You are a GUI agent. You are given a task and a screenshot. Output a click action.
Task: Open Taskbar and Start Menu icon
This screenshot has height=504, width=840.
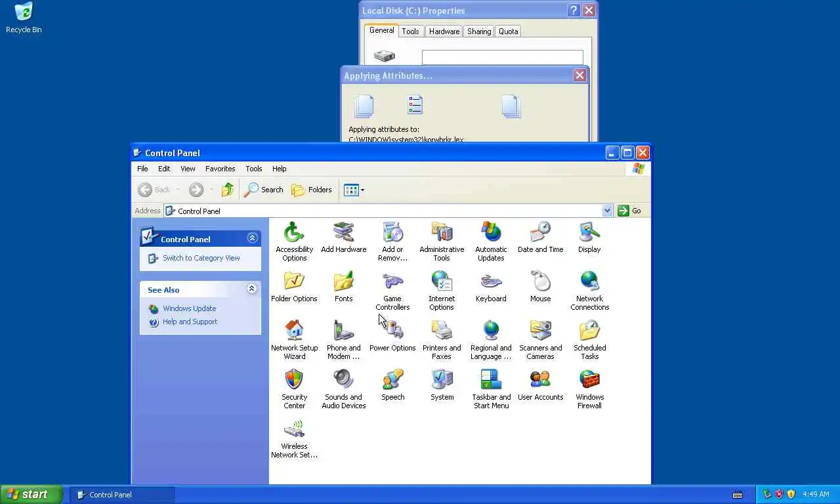pos(491,380)
